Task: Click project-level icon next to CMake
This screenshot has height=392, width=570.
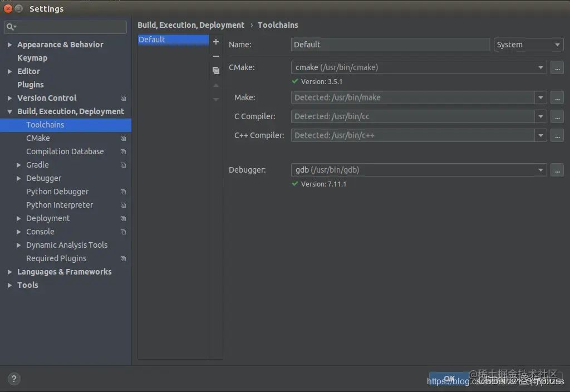Action: click(123, 139)
